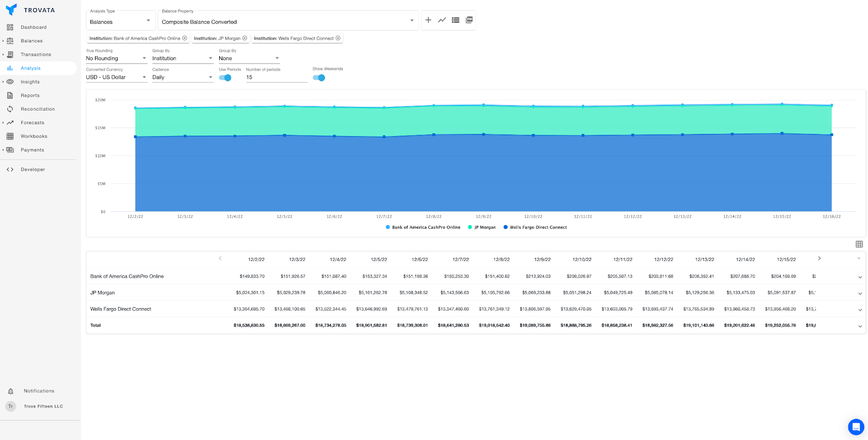The width and height of the screenshot is (868, 440).
Task: Open the Developer link in sidebar
Action: (33, 169)
